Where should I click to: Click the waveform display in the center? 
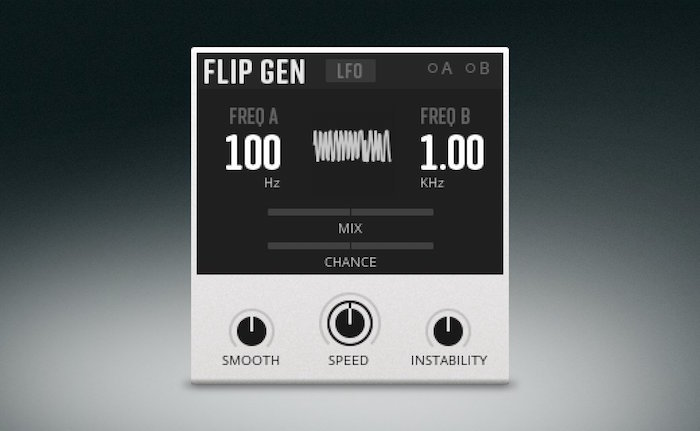[352, 146]
